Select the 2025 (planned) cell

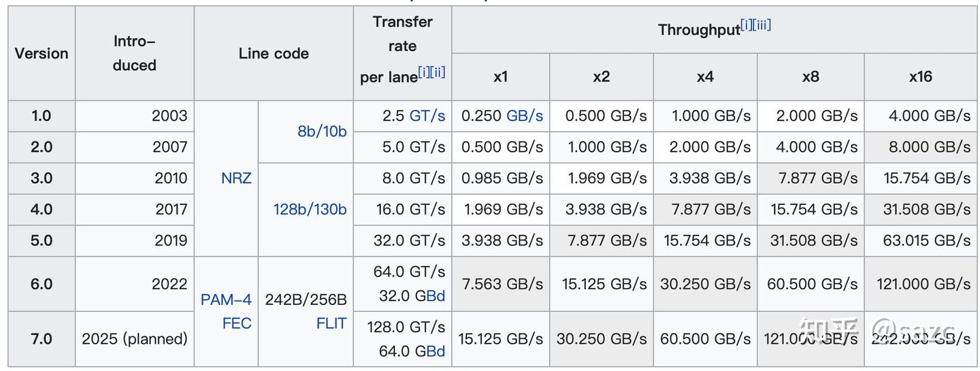pos(134,339)
